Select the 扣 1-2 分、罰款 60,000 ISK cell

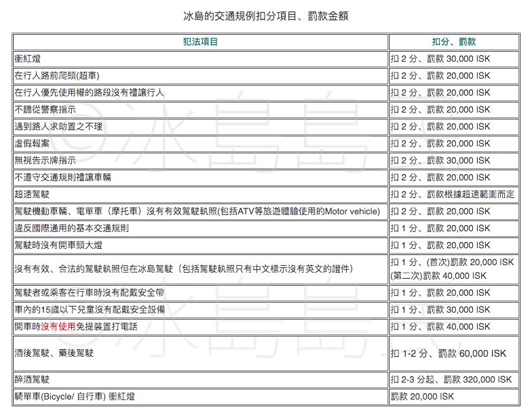click(x=453, y=353)
